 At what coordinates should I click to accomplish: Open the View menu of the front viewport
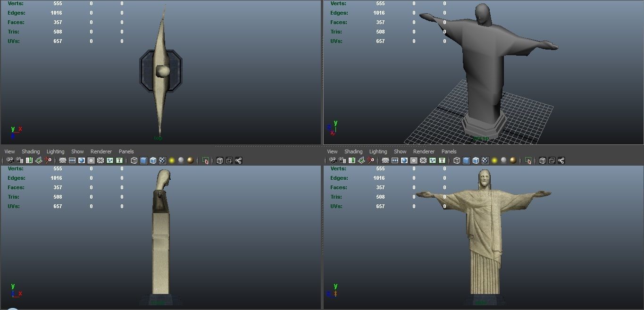[x=332, y=151]
